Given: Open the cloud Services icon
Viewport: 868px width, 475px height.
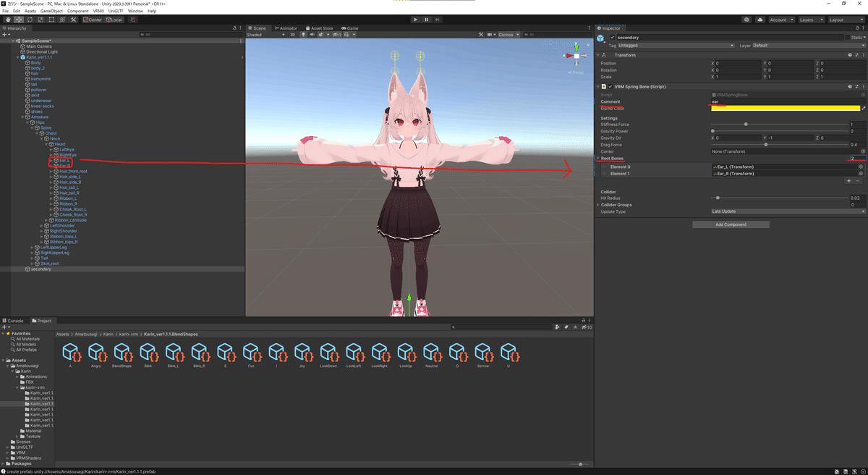Looking at the screenshot, I should click(759, 20).
